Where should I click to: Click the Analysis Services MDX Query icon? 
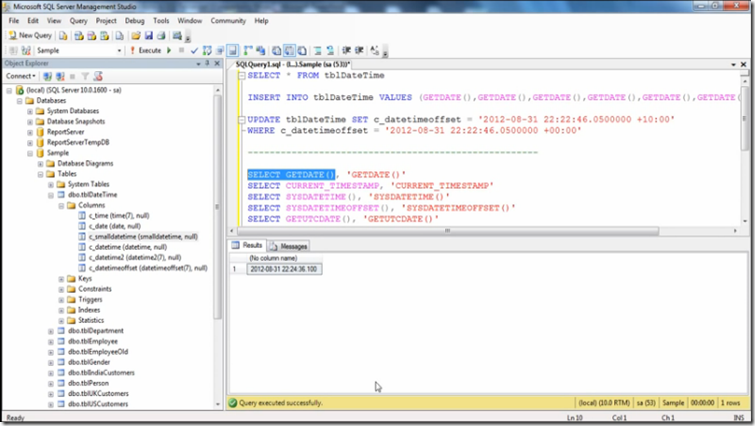79,36
